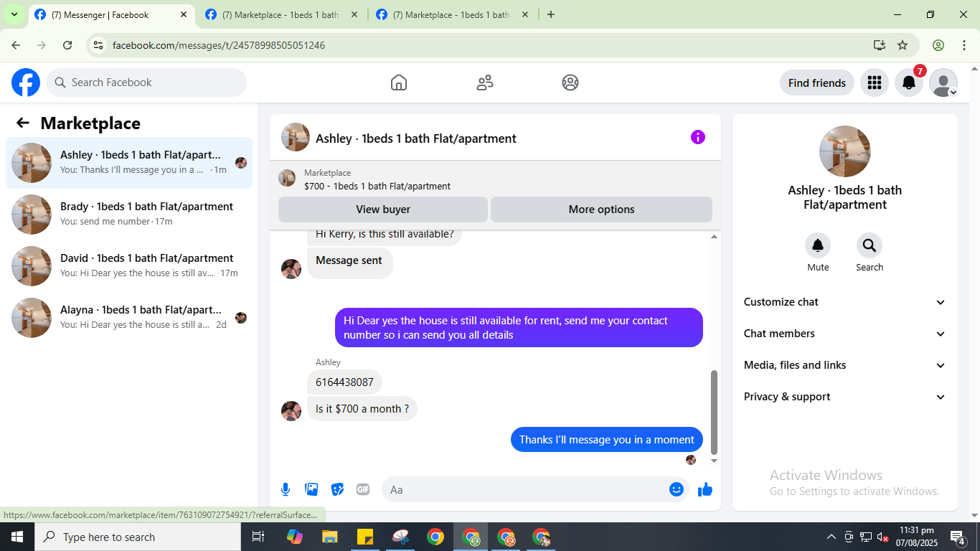980x551 pixels.
Task: Open the Facebook menu grid icon
Action: pyautogui.click(x=874, y=83)
